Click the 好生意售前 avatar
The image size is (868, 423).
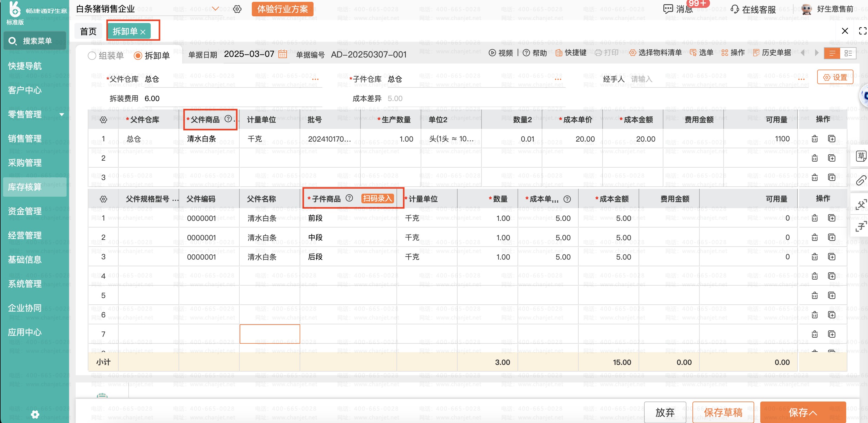pos(806,9)
